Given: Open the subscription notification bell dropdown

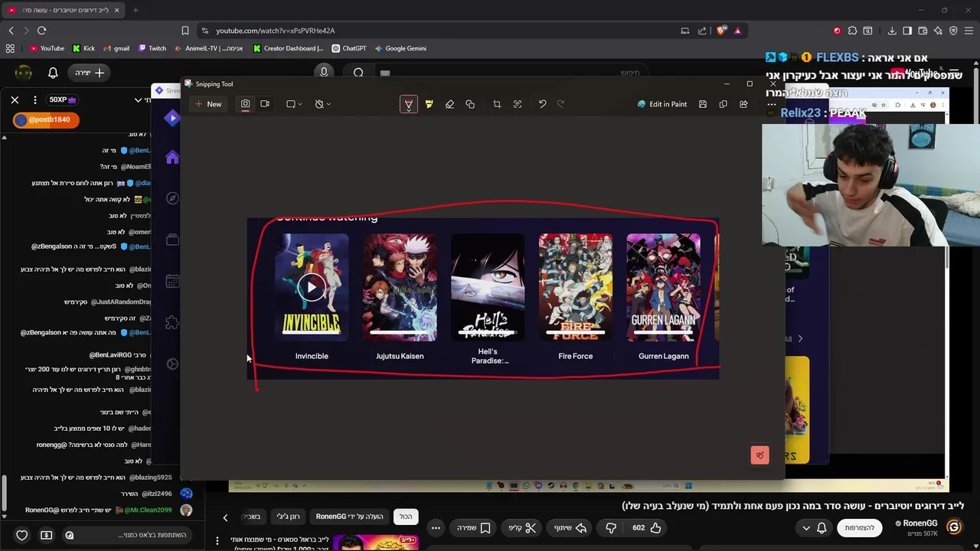Looking at the screenshot, I should (814, 527).
